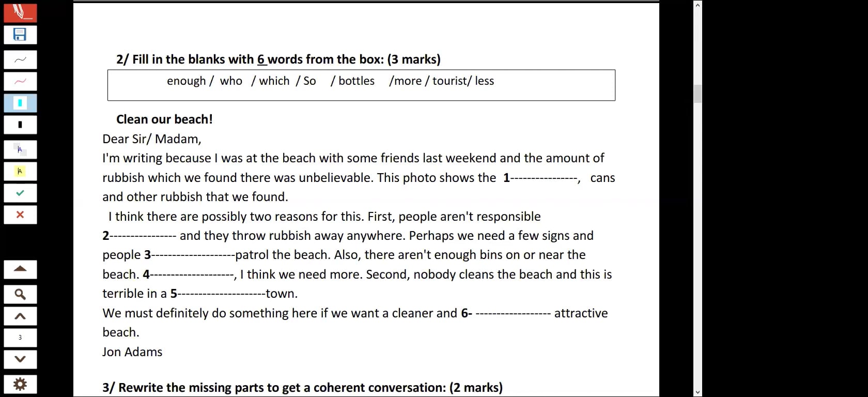Viewport: 868px width, 397px height.
Task: Click the page number 3 field
Action: [x=20, y=338]
